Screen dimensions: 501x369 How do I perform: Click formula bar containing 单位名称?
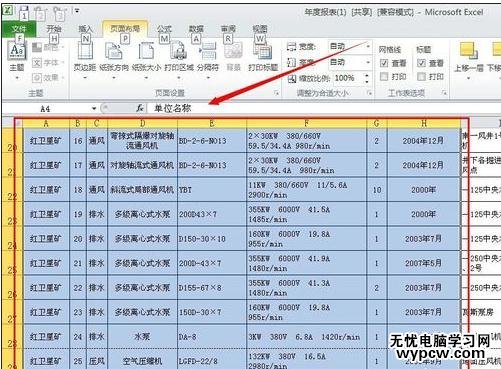click(x=325, y=108)
